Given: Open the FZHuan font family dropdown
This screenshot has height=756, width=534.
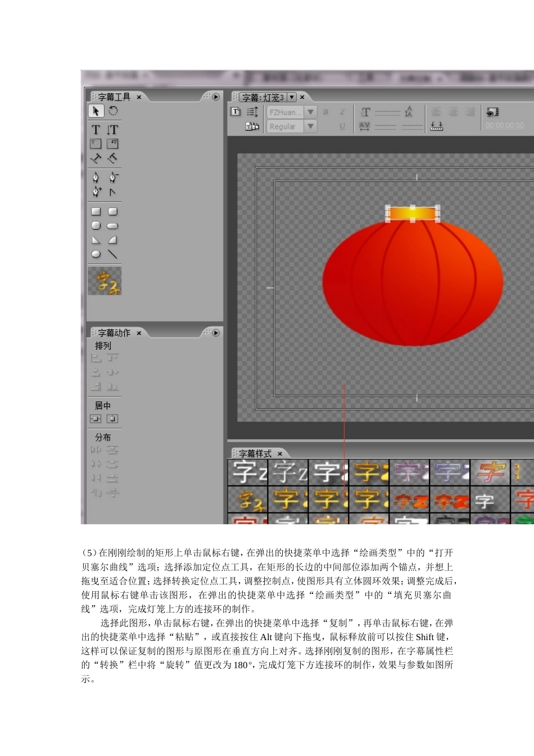Looking at the screenshot, I should pyautogui.click(x=310, y=112).
